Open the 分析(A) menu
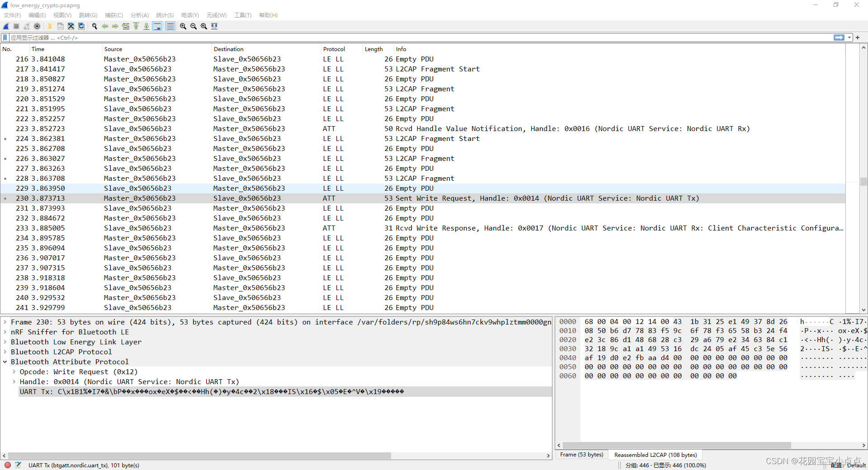 pos(140,15)
